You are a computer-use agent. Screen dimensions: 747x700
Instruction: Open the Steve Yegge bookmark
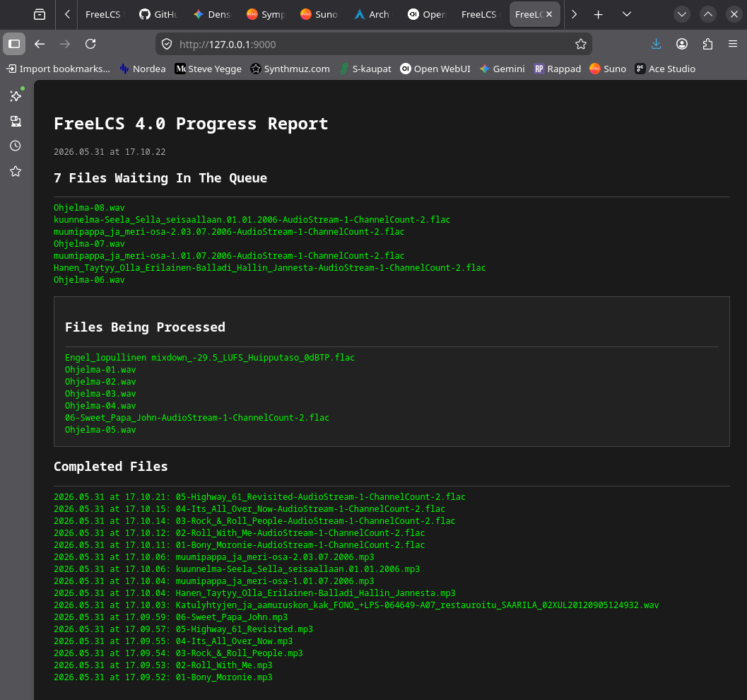click(208, 69)
